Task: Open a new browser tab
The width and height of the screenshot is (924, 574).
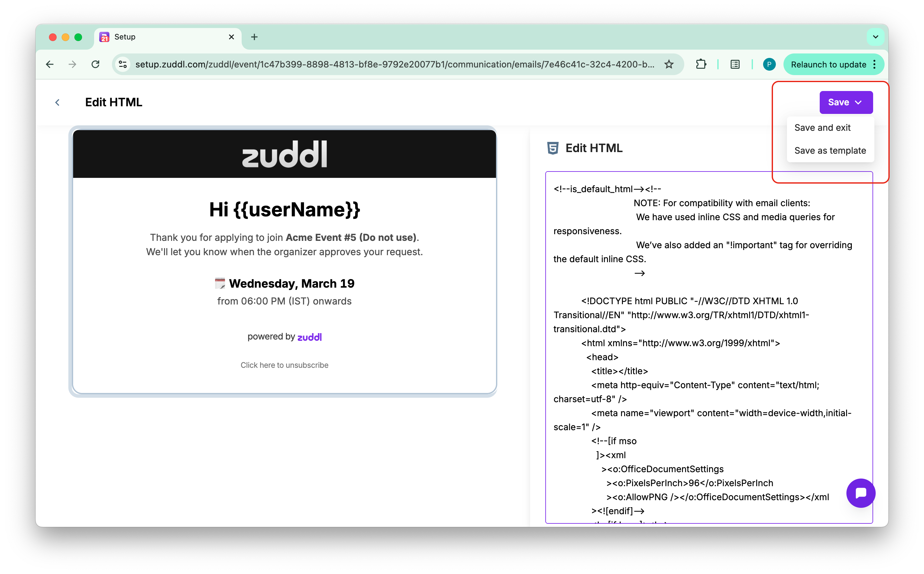Action: point(254,37)
